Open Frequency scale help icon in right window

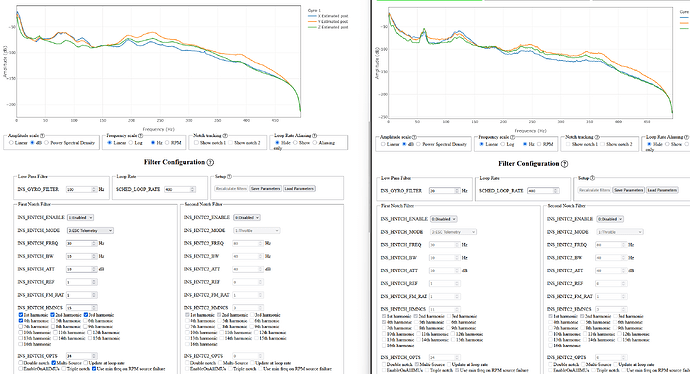click(512, 137)
